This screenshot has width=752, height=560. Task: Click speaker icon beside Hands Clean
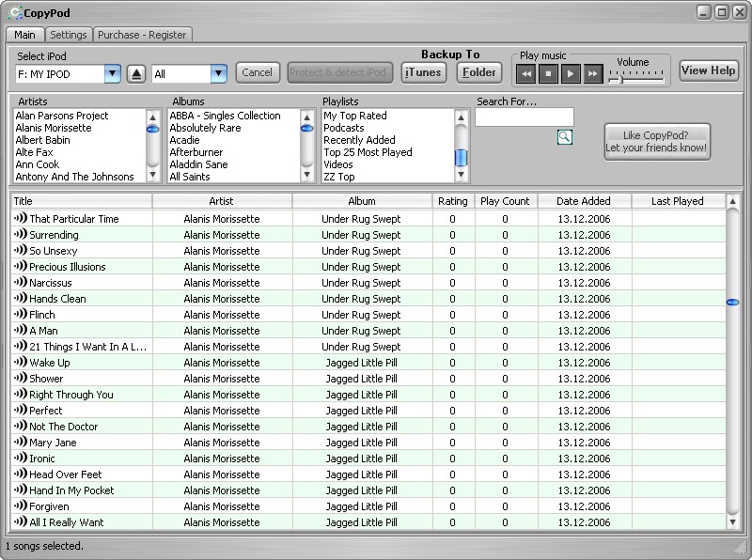[x=20, y=299]
